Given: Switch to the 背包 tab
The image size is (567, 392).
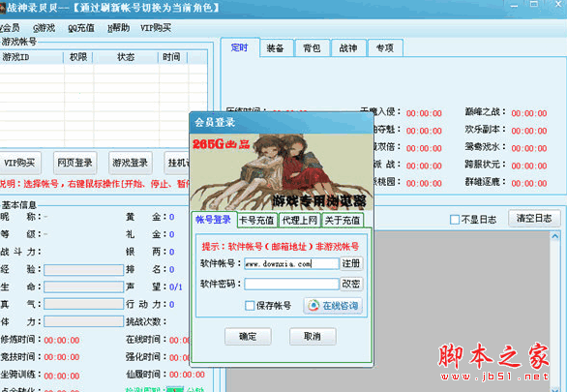Looking at the screenshot, I should tap(312, 47).
